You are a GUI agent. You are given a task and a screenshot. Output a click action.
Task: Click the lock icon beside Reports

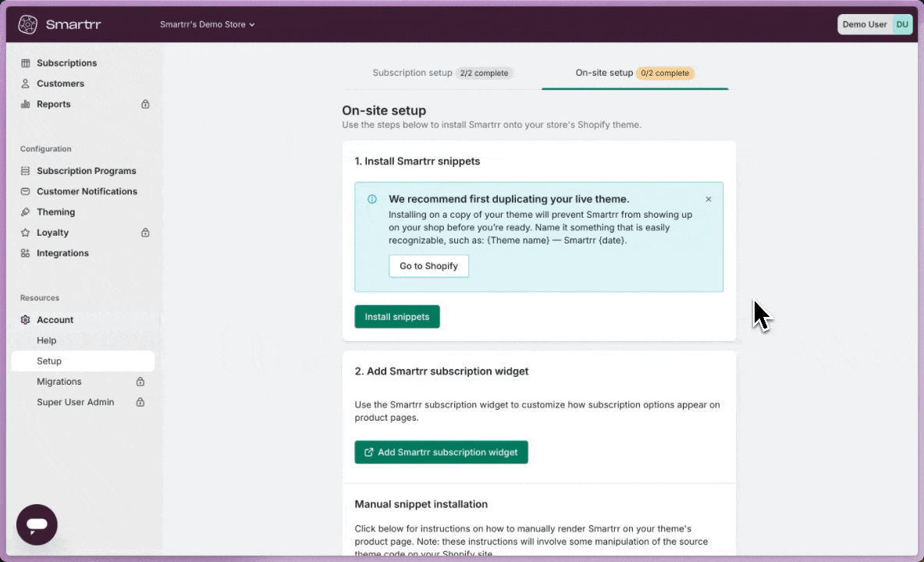click(145, 105)
